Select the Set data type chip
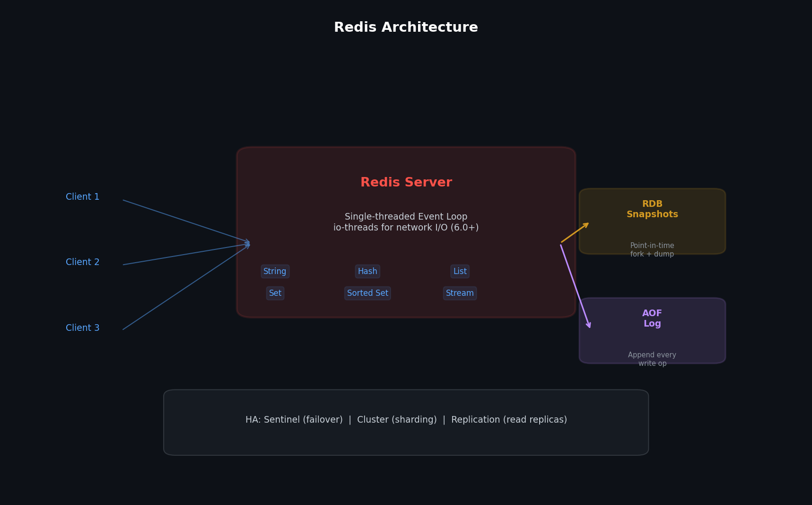The image size is (812, 505). click(275, 293)
